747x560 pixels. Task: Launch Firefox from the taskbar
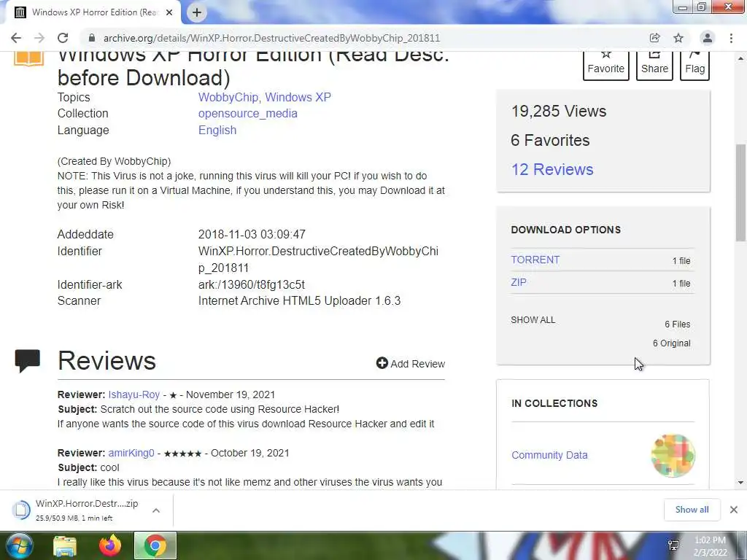point(110,545)
